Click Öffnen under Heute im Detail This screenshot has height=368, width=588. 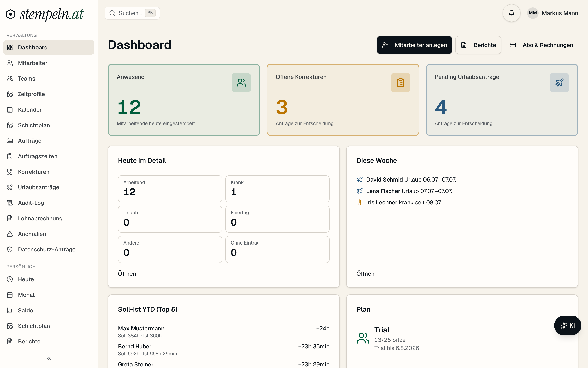tap(127, 274)
